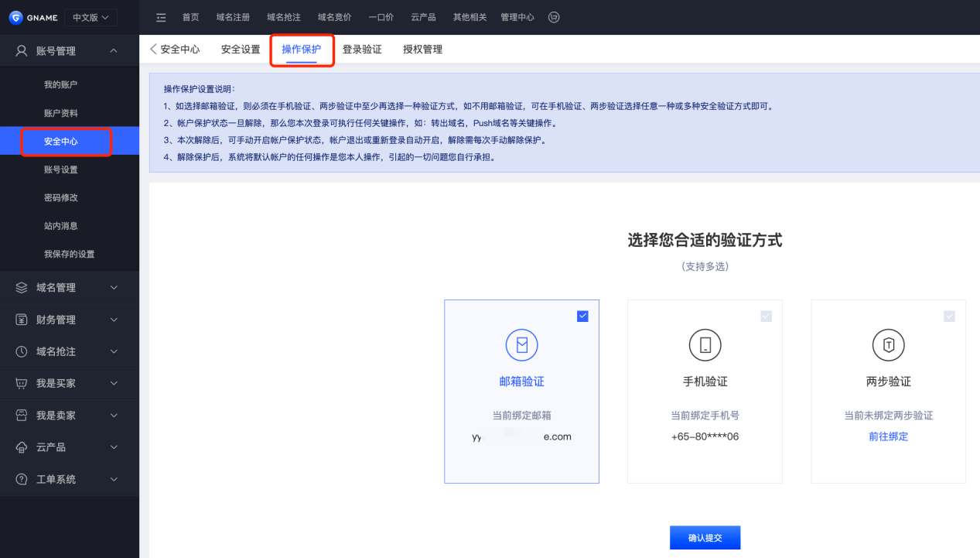Uncheck the 邮箱验证 checkbox
Image resolution: width=980 pixels, height=558 pixels.
coord(582,316)
